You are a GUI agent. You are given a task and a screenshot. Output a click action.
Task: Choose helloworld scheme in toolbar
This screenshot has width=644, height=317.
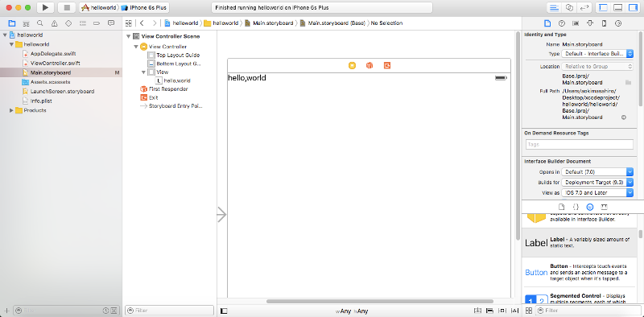coord(99,7)
